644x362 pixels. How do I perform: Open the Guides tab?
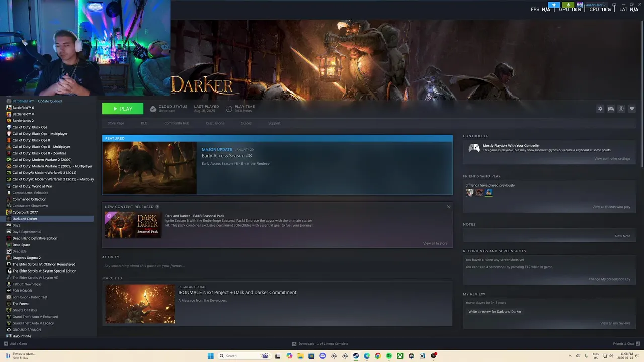(246, 123)
